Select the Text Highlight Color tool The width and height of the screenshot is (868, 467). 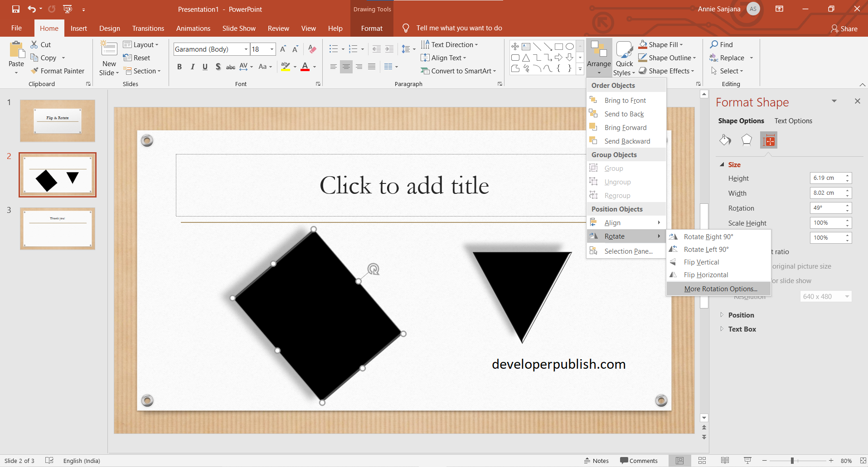(x=286, y=66)
